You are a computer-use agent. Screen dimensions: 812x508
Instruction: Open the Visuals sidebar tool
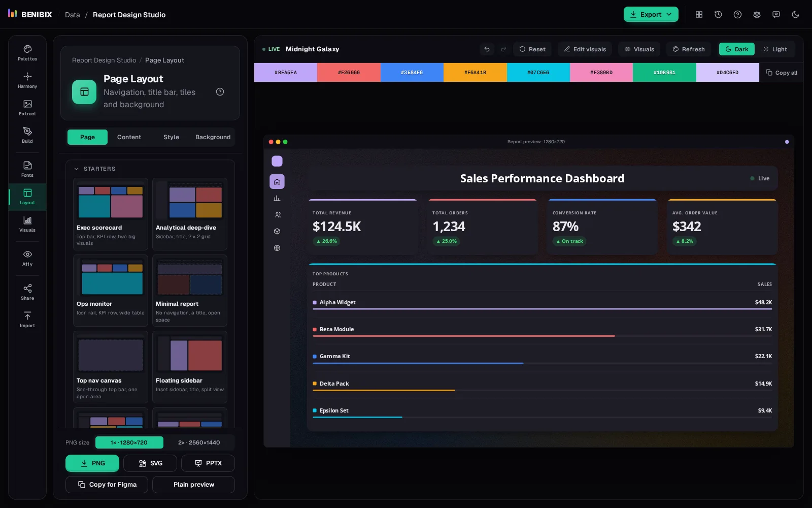pyautogui.click(x=27, y=224)
